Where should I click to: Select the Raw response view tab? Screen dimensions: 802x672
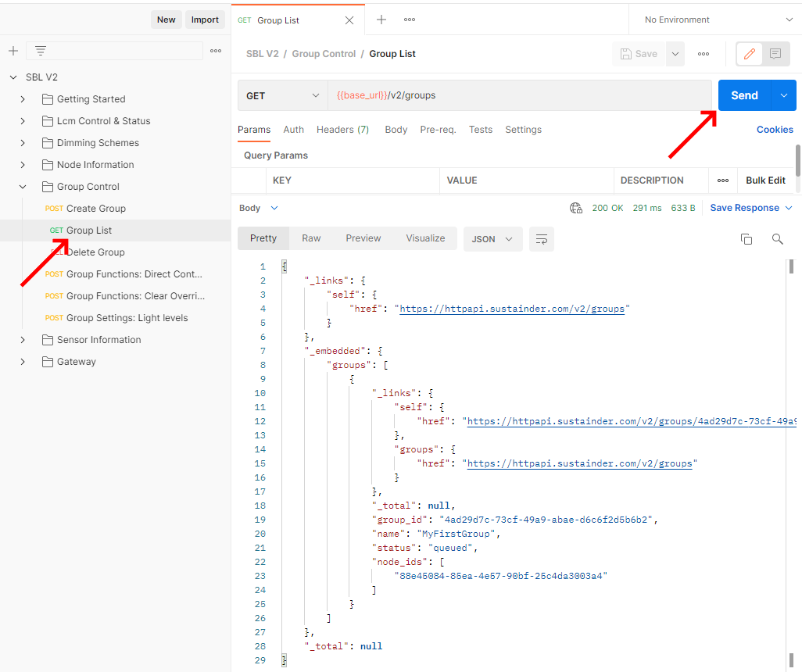[x=311, y=238]
